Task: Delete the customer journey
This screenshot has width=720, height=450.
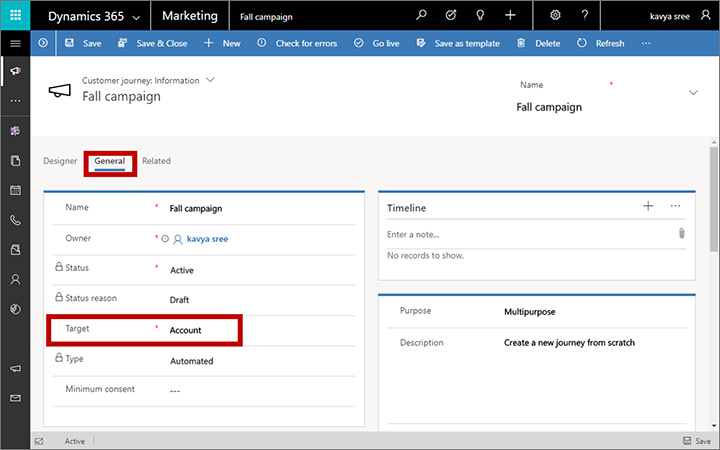Action: click(x=539, y=43)
